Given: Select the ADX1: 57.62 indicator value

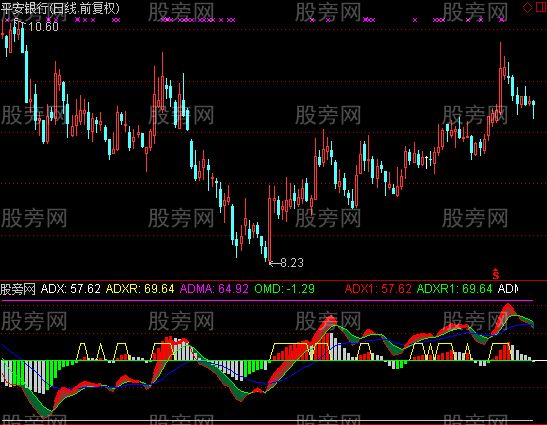Looking at the screenshot, I should pos(378,289).
